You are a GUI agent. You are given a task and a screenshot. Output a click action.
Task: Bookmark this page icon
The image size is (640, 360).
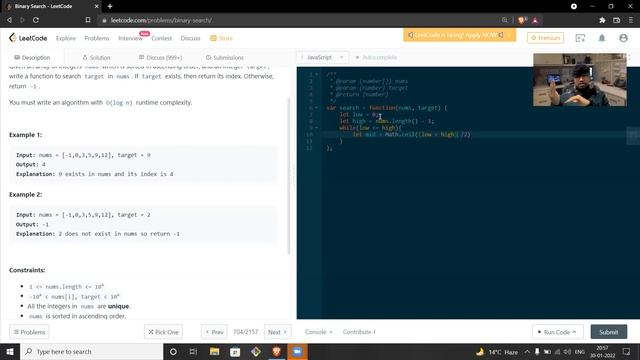88,20
